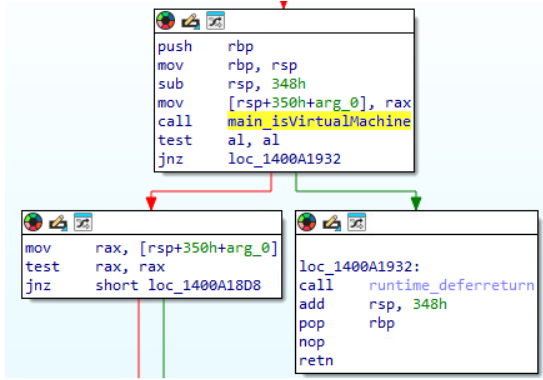This screenshot has height=380, width=543.
Task: Click 'test rax, rax' instruction
Action: [x=95, y=267]
